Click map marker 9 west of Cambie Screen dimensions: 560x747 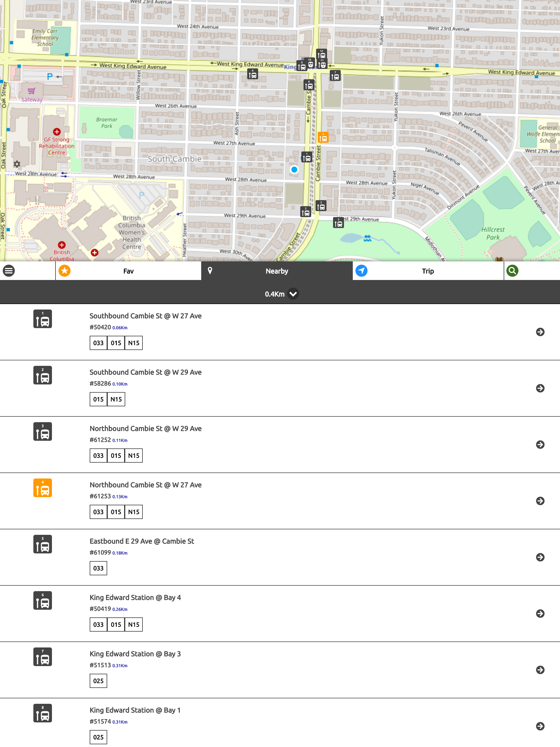point(253,74)
